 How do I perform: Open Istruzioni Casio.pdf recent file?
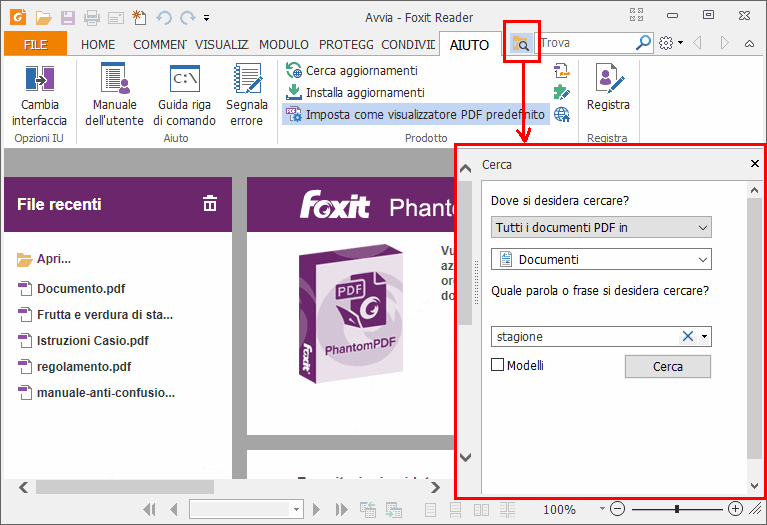(x=83, y=341)
